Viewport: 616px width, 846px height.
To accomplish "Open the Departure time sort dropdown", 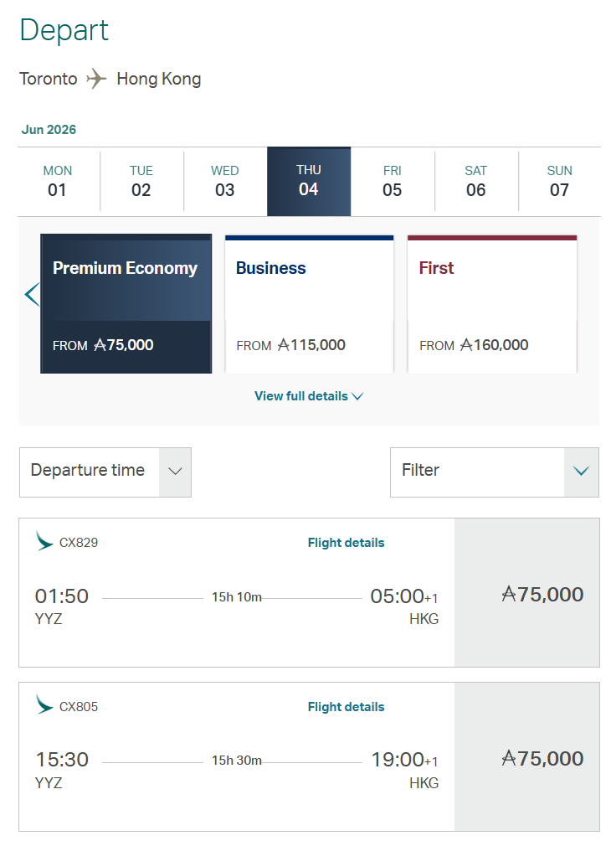I will click(105, 472).
